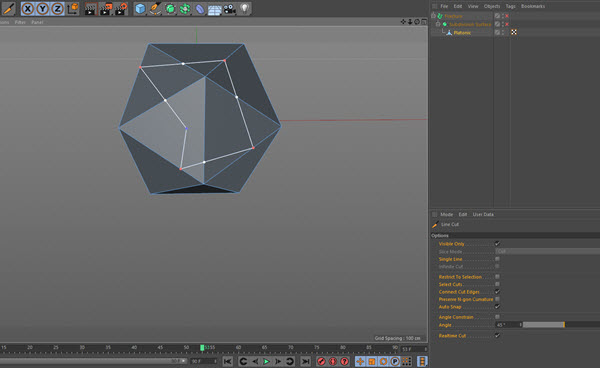Viewport: 600px width, 368px height.
Task: Uncheck Connect Cut Edges option
Action: point(497,291)
